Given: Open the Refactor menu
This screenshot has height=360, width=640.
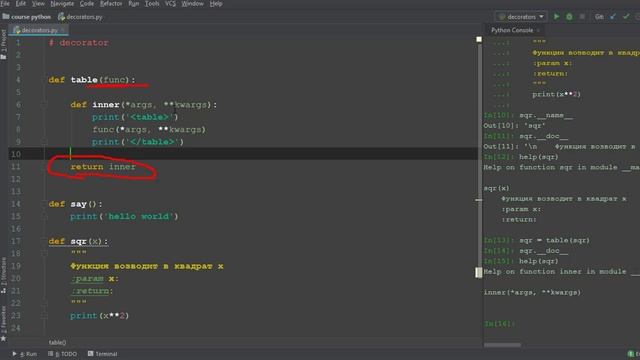Looking at the screenshot, I should (x=111, y=4).
